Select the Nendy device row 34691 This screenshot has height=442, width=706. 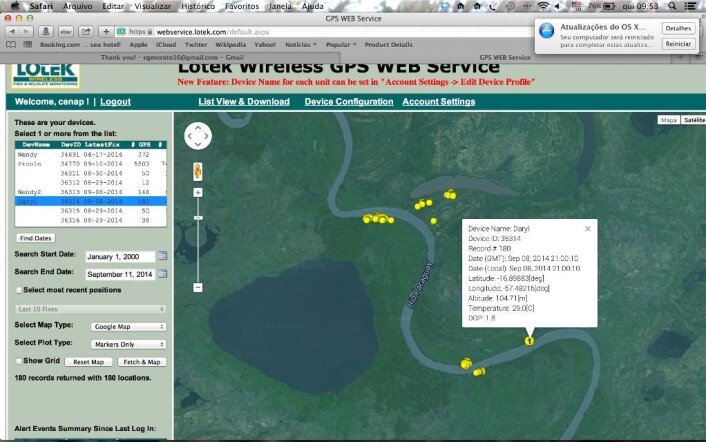pyautogui.click(x=91, y=154)
